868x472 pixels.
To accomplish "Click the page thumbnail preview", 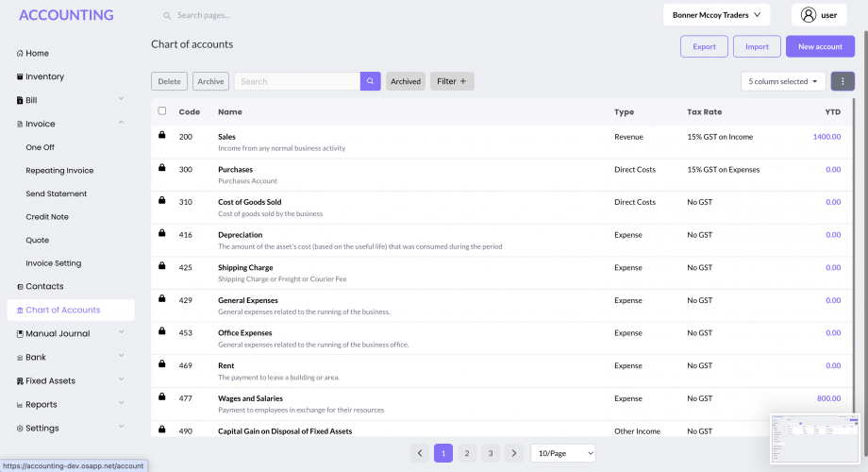I will [x=814, y=438].
